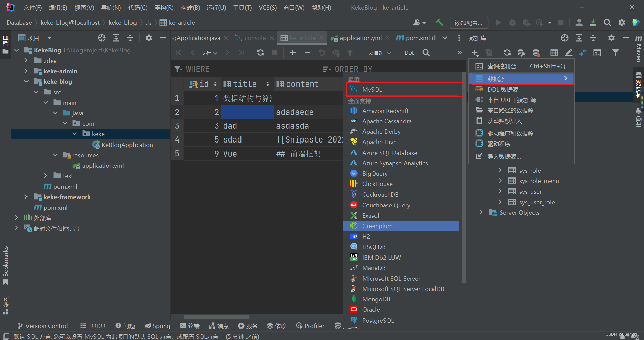The width and height of the screenshot is (644, 340).
Task: Expand the sys_role table node
Action: click(500, 170)
